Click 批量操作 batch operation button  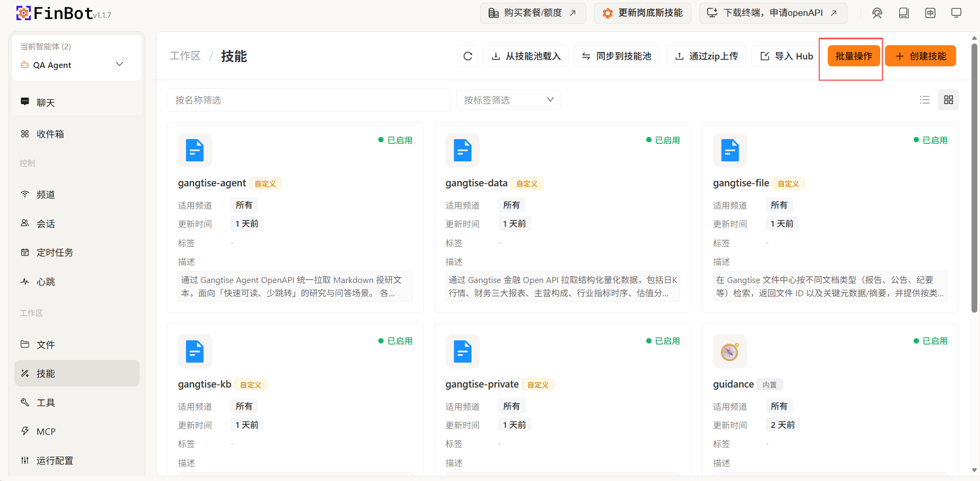854,56
